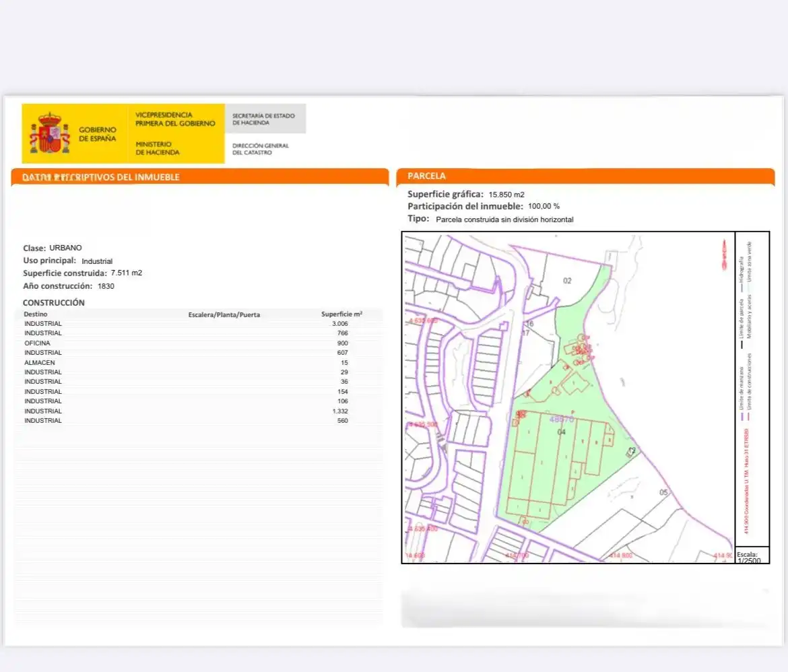Select 'Parcela construida sin división horizontal' text
Viewport: 788px width, 672px height.
coord(504,220)
